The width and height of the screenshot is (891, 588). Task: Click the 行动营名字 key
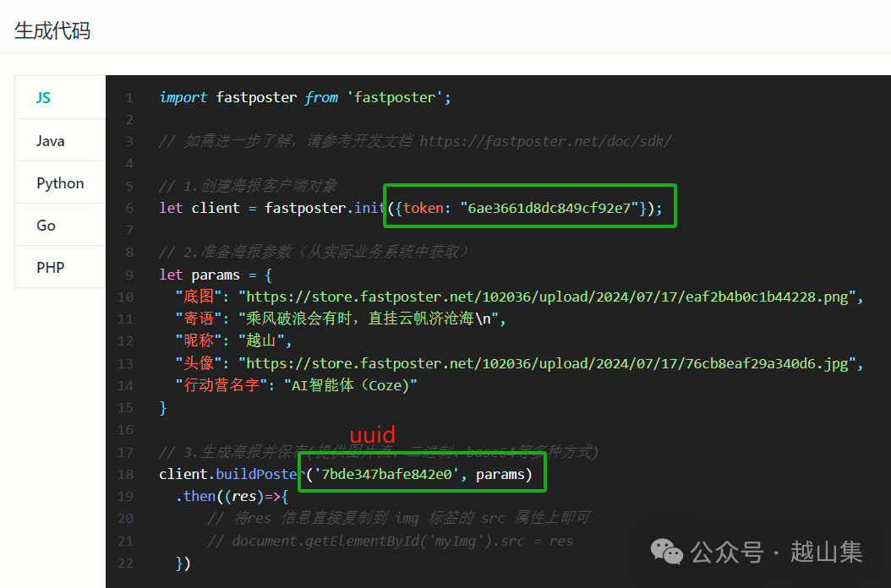(221, 385)
